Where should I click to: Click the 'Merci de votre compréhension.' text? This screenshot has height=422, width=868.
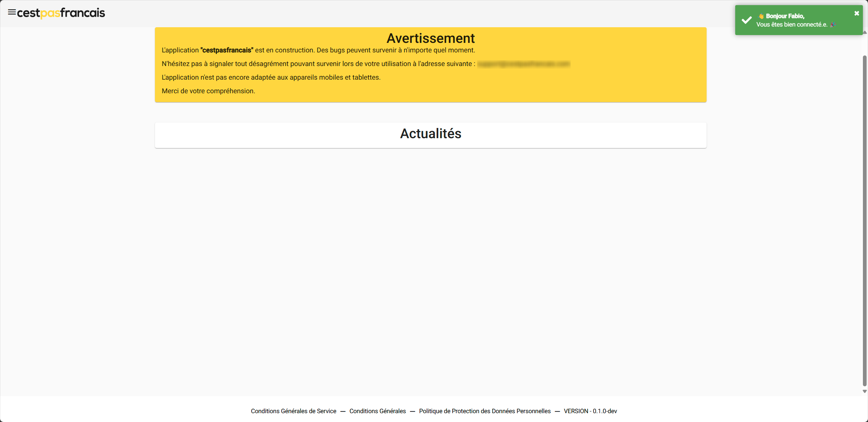pyautogui.click(x=208, y=91)
